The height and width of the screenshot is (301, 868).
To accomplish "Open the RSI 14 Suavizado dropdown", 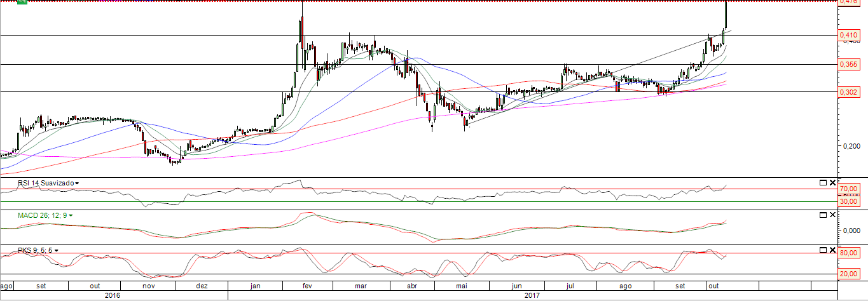I will [x=77, y=183].
